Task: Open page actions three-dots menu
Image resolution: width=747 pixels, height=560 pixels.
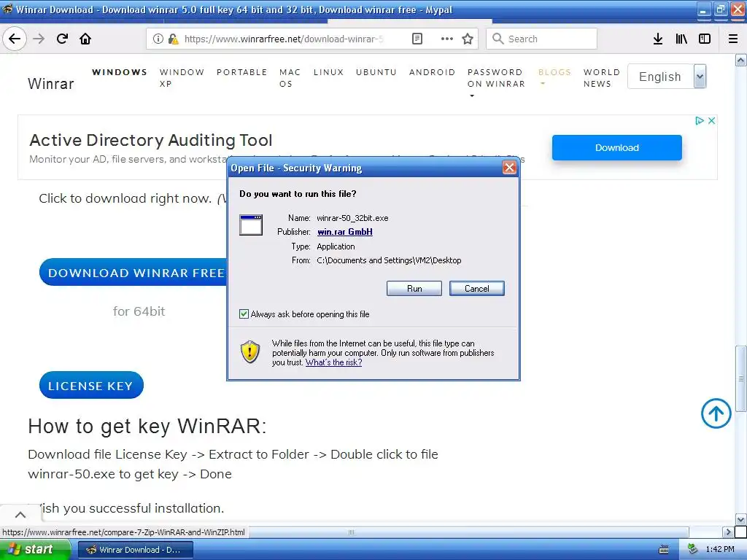Action: 447,39
